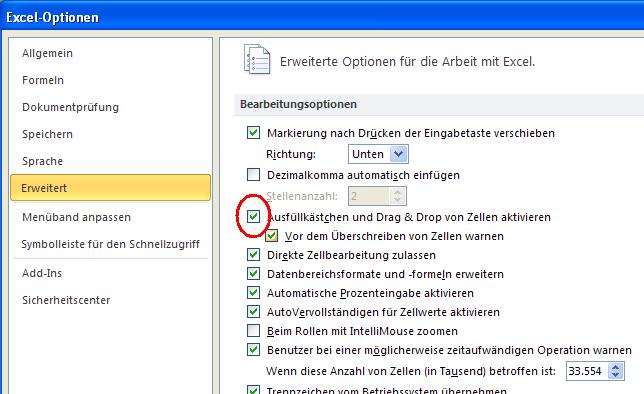Click the cell count field showing 33.554
644x394 pixels.
[x=586, y=371]
